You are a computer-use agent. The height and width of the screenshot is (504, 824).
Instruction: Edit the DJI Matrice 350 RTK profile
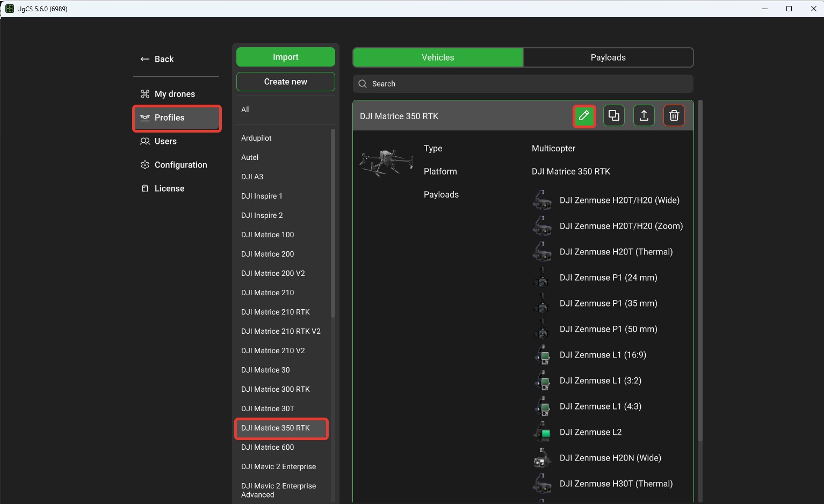pyautogui.click(x=584, y=116)
